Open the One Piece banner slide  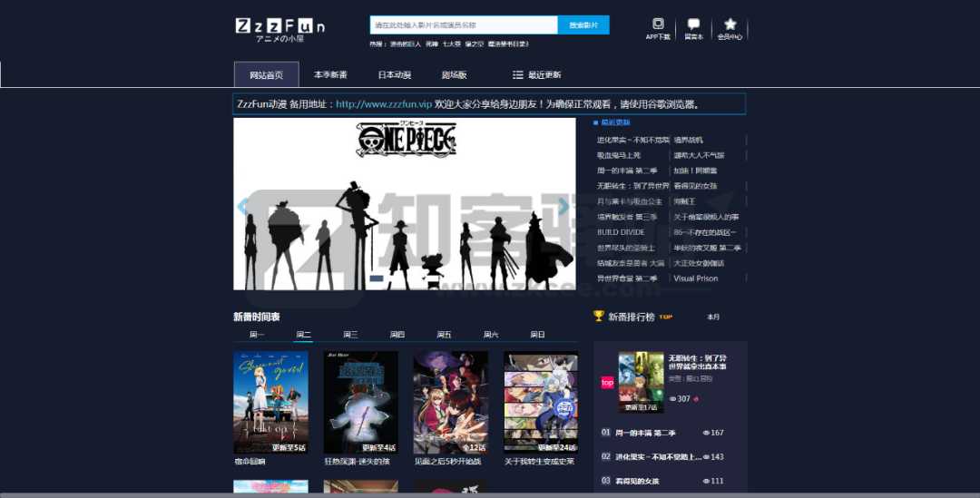pos(405,204)
